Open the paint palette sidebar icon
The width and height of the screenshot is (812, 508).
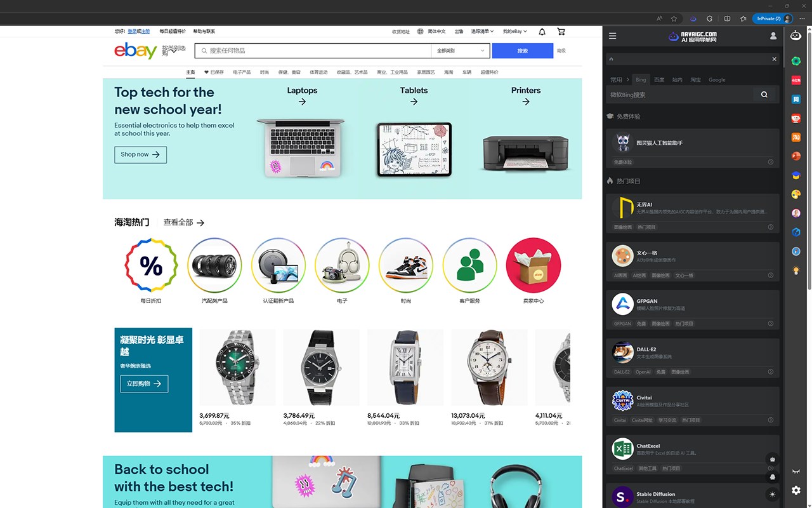[796, 194]
